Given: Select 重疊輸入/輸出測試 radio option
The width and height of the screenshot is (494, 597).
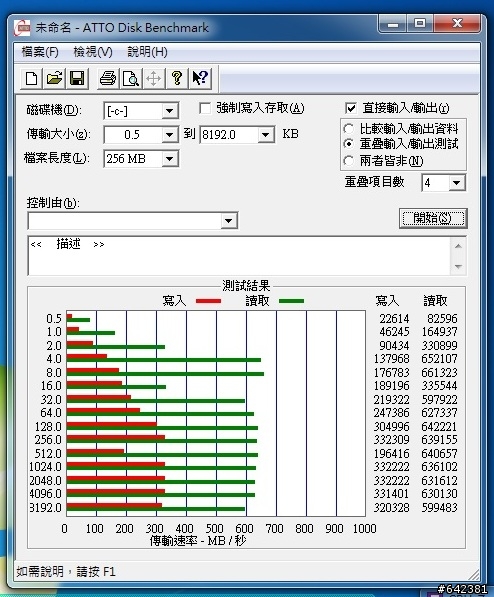Looking at the screenshot, I should point(348,144).
